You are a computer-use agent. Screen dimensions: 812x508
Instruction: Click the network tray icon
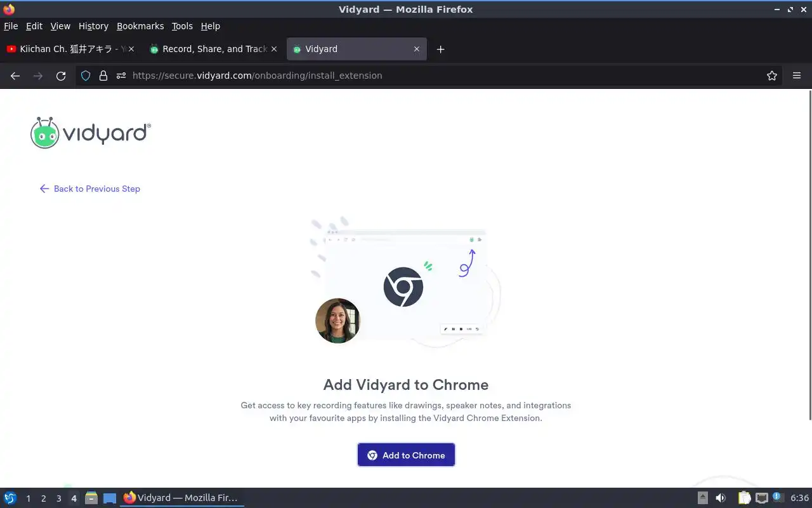pyautogui.click(x=761, y=498)
